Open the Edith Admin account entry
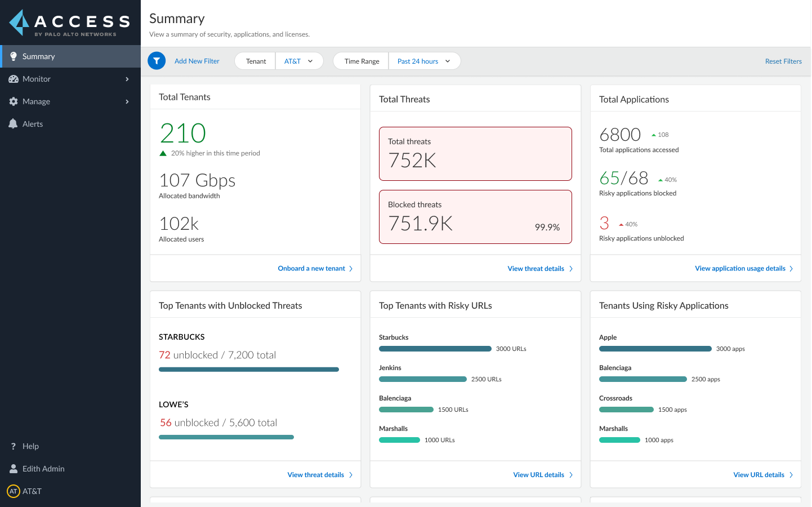The height and width of the screenshot is (507, 812). 70,469
